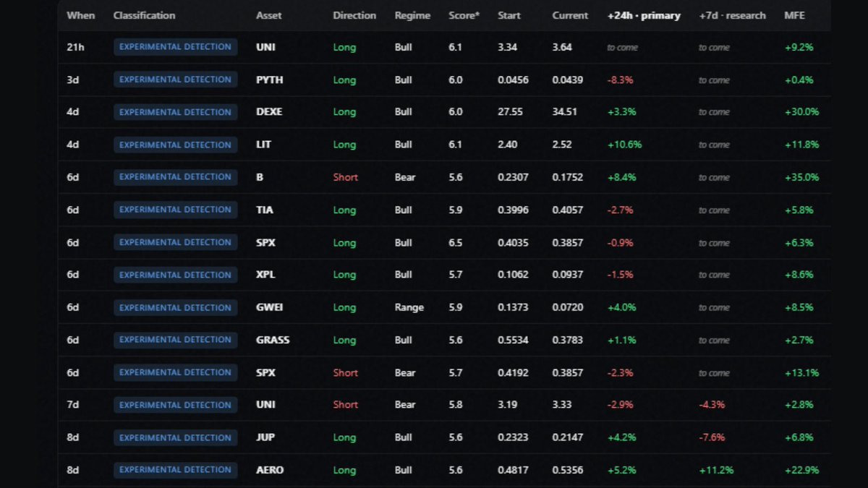This screenshot has width=868, height=488.
Task: Select the PYTH asset name
Action: coord(270,80)
